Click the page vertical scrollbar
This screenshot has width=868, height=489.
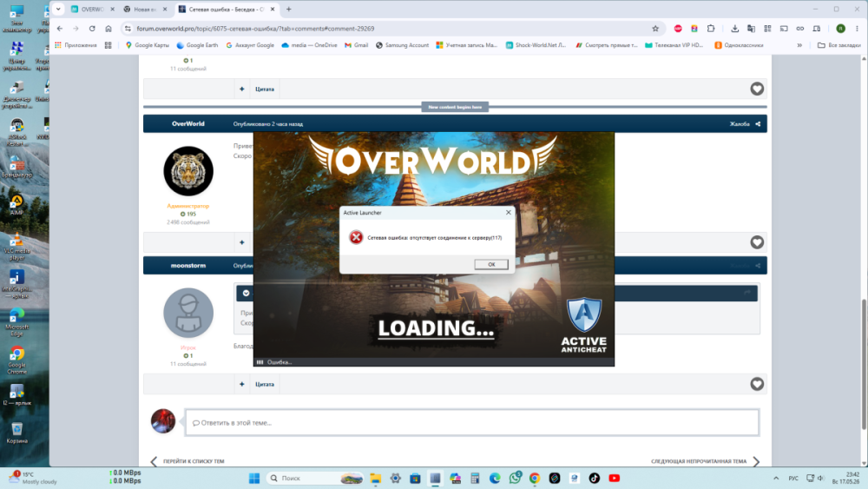(x=865, y=364)
